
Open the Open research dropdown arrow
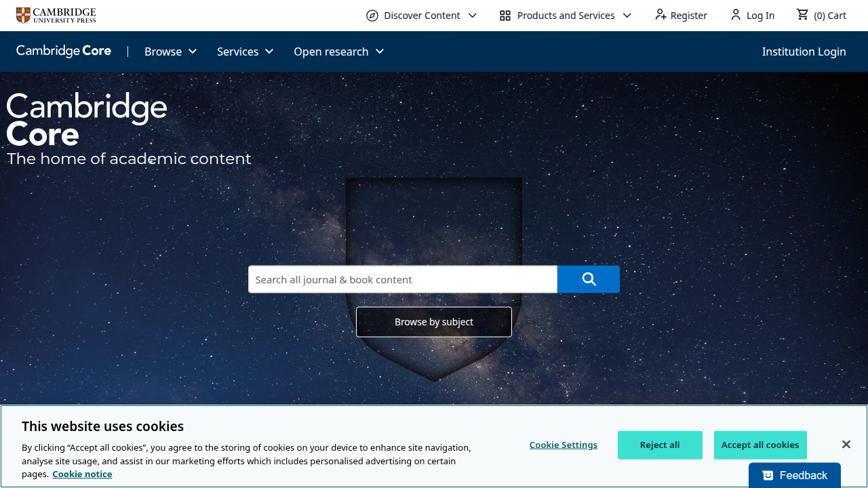pyautogui.click(x=380, y=52)
